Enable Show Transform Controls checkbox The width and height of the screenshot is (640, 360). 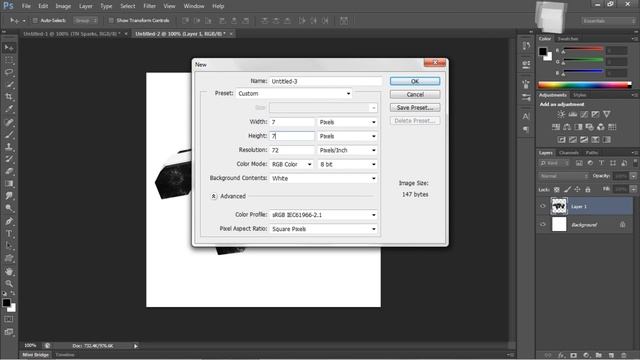click(x=111, y=20)
